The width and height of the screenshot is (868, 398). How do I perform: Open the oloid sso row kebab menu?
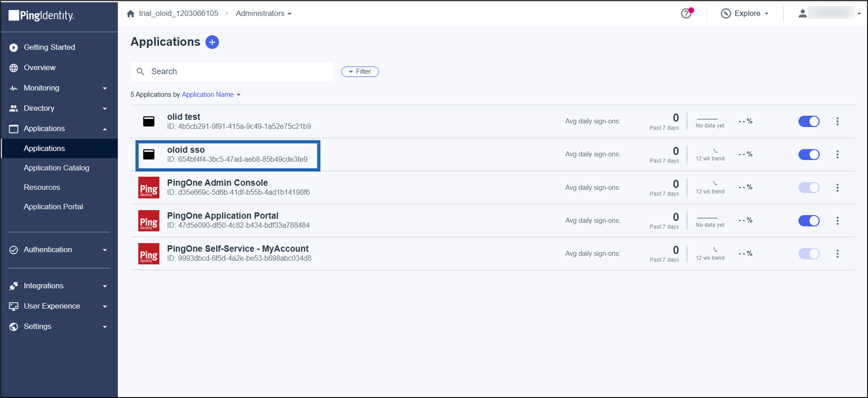pyautogui.click(x=837, y=154)
